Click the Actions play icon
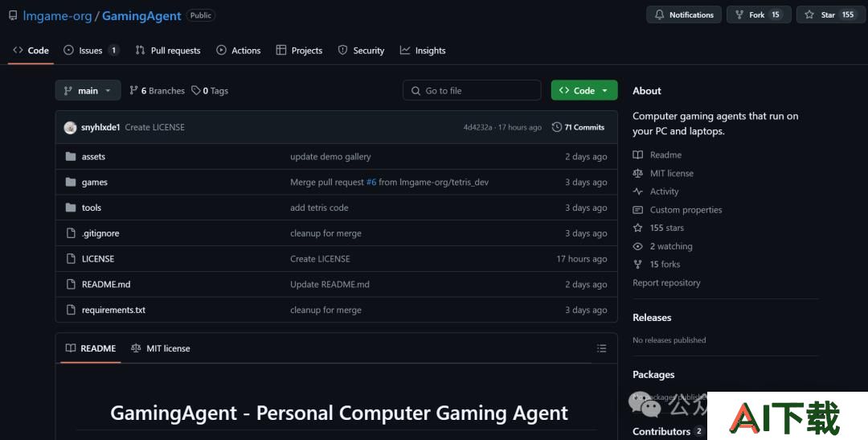The image size is (868, 440). point(222,50)
